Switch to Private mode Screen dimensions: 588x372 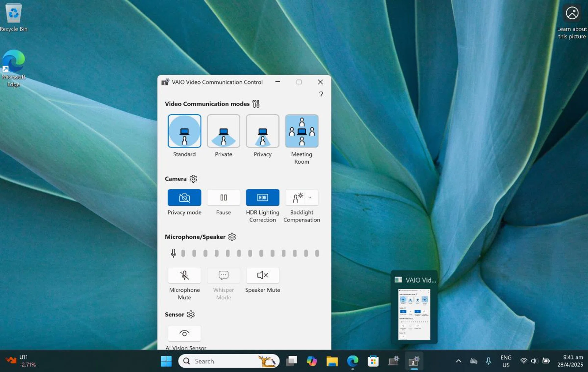(223, 131)
